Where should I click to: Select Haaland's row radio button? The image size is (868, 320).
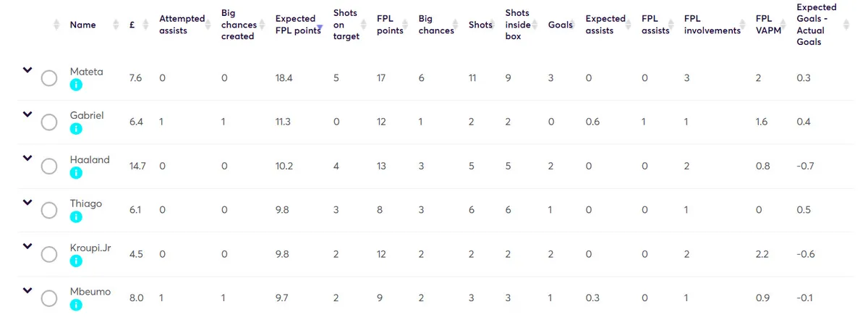tap(49, 167)
